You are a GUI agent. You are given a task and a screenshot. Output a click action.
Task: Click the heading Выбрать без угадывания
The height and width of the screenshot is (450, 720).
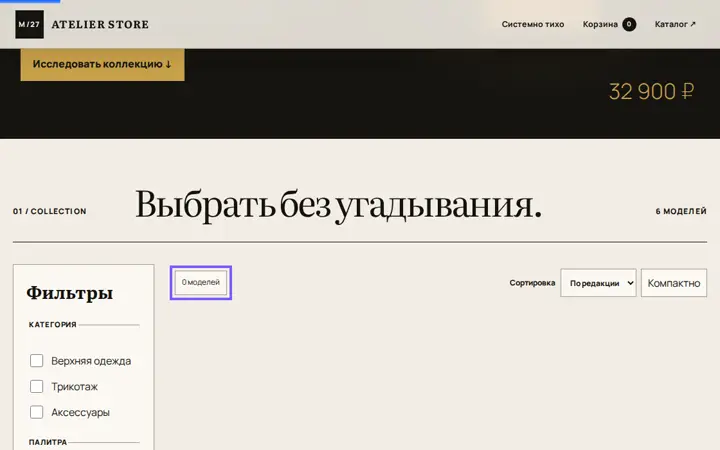pos(338,205)
